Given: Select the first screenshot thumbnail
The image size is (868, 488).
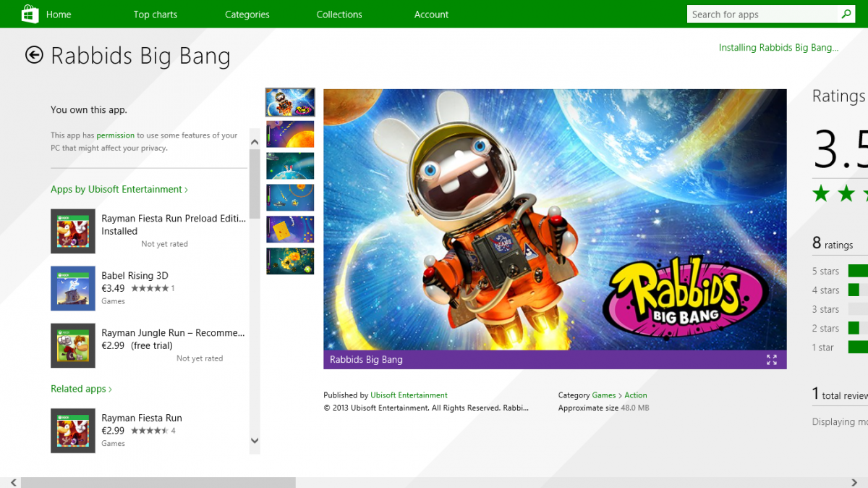Looking at the screenshot, I should [x=290, y=102].
